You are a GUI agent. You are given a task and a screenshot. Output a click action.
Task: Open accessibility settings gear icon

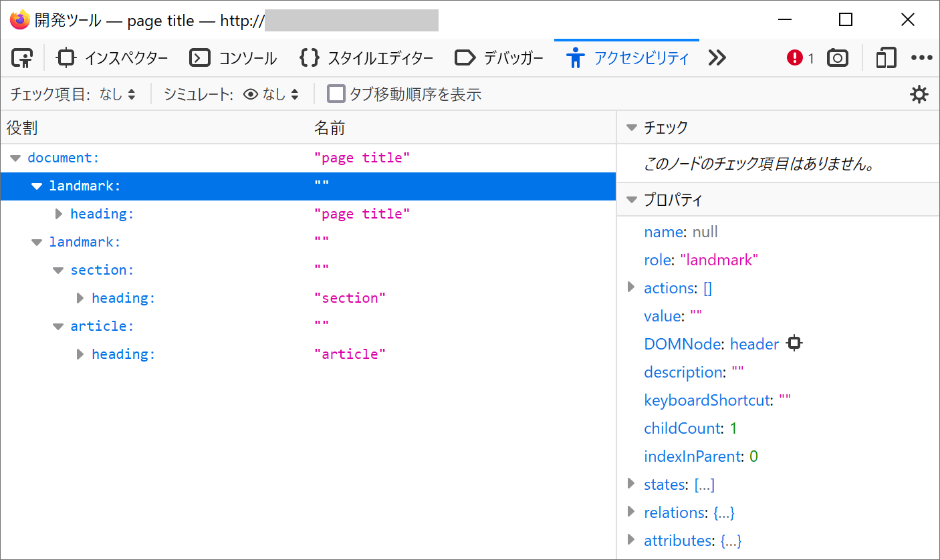coord(919,94)
